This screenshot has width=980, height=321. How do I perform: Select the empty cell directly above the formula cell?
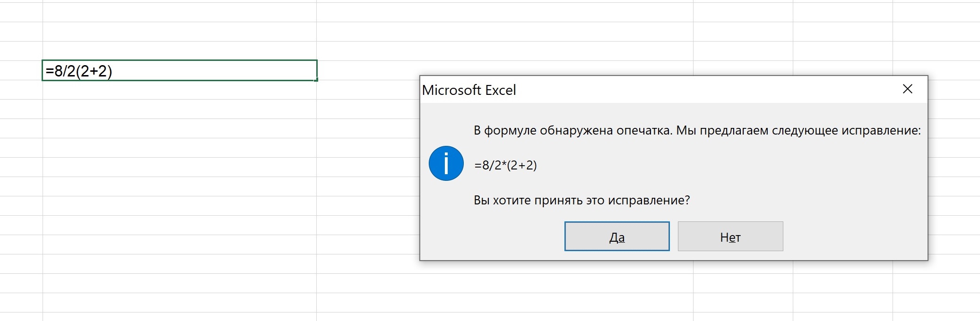[x=179, y=51]
